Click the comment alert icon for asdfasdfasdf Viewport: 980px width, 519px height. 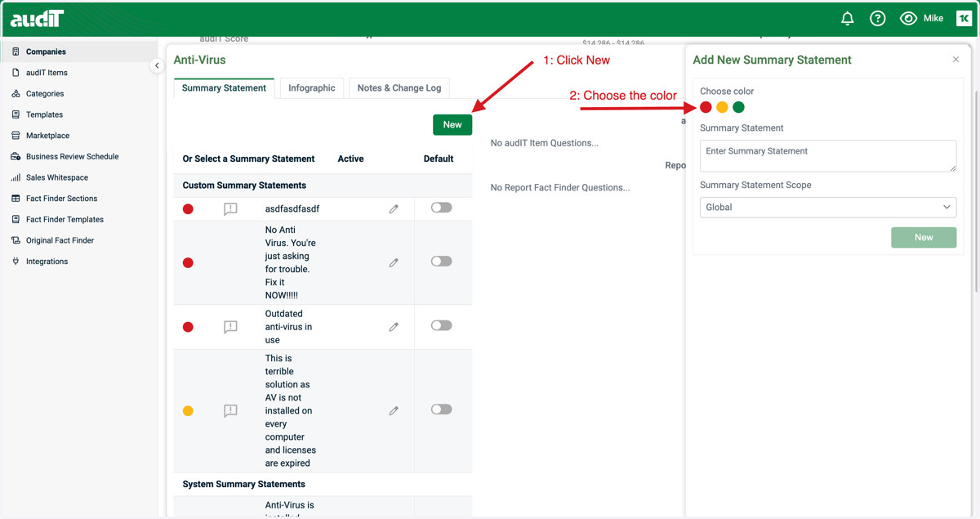point(230,209)
